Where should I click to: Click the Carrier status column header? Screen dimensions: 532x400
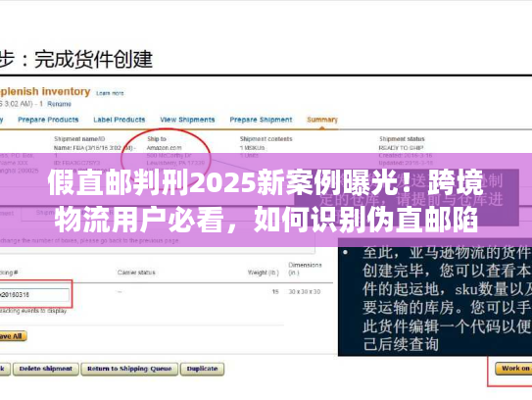tap(136, 273)
